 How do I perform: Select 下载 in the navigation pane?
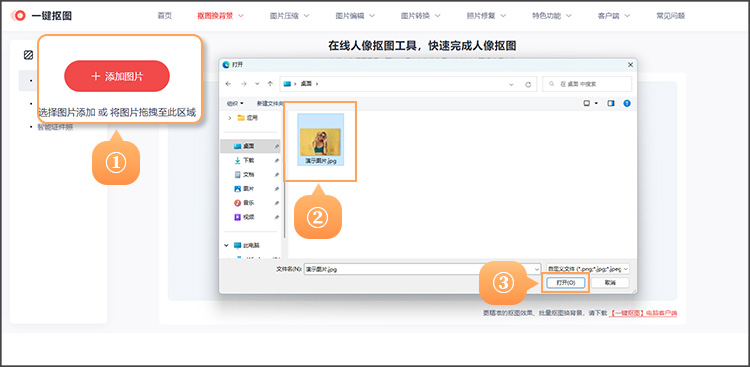point(251,160)
